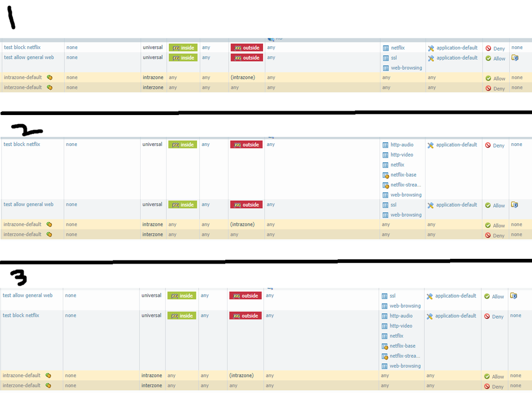532x393 pixels.
Task: Click Allow icon on screenshot 3 allow general web rule
Action: tap(487, 296)
